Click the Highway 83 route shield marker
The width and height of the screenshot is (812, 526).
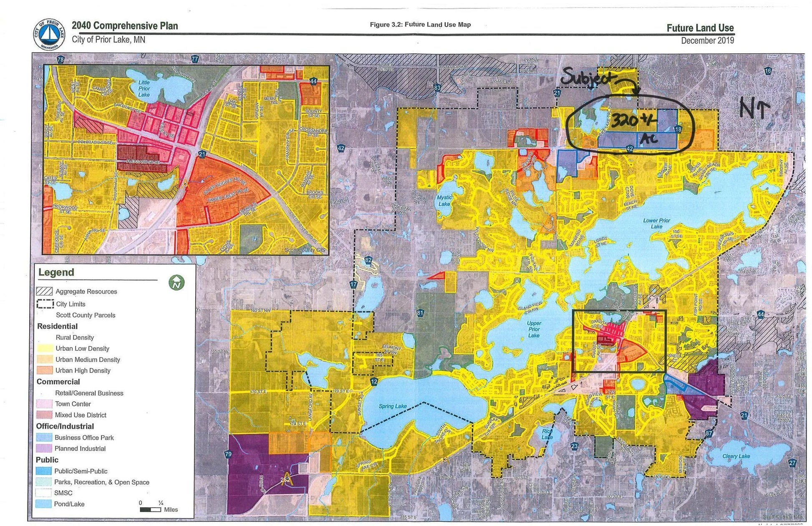pyautogui.click(x=437, y=88)
